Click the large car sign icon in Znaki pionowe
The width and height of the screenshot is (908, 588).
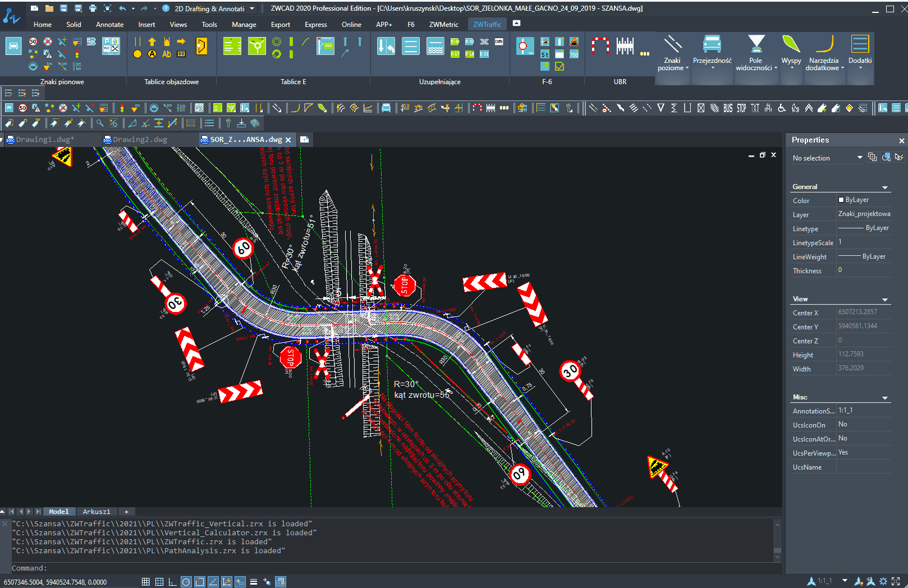(x=13, y=45)
